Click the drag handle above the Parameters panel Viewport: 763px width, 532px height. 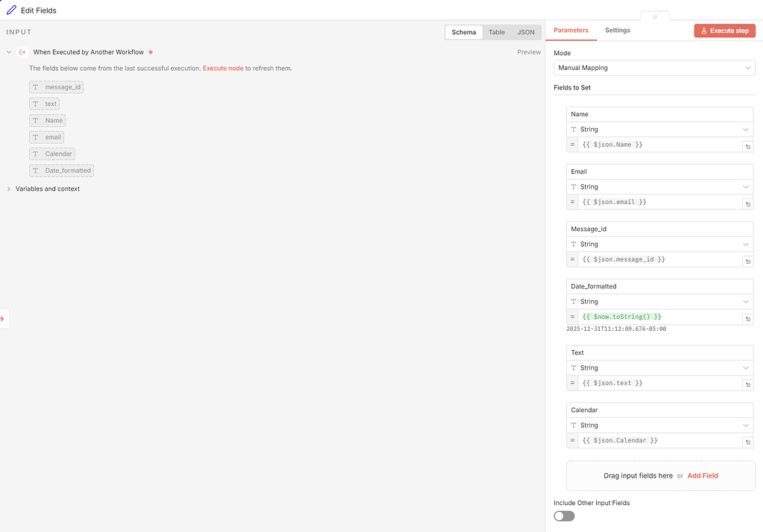pos(655,16)
